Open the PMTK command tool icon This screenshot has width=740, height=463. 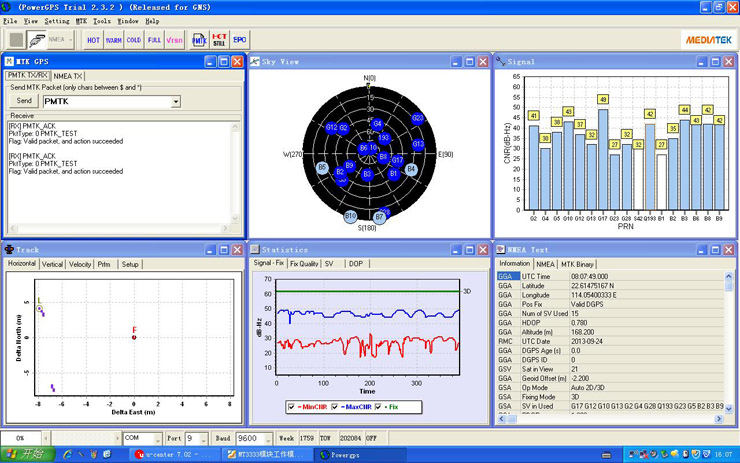click(199, 40)
